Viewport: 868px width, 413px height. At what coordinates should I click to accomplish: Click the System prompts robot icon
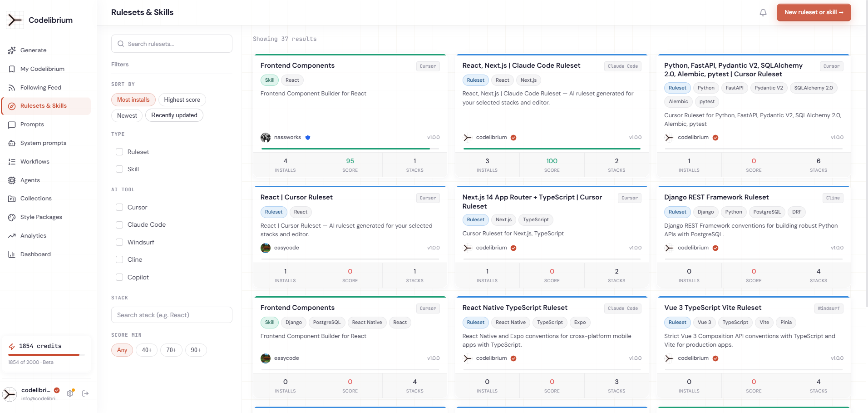[12, 143]
